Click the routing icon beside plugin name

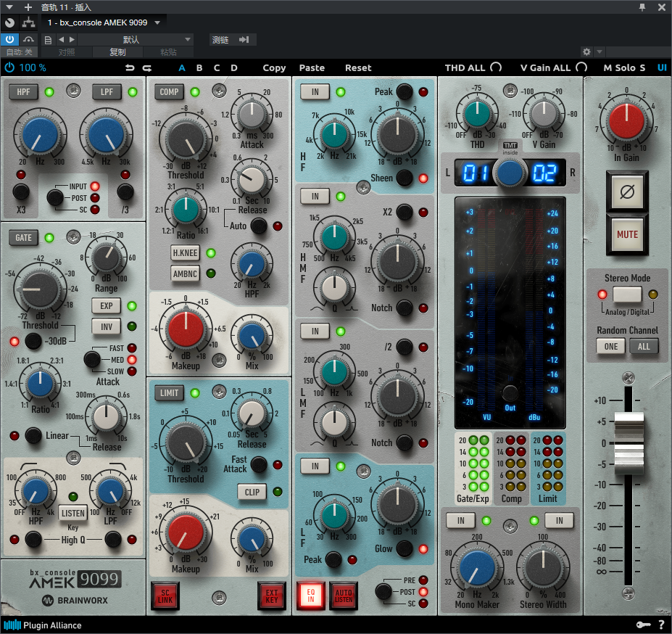pos(29,22)
